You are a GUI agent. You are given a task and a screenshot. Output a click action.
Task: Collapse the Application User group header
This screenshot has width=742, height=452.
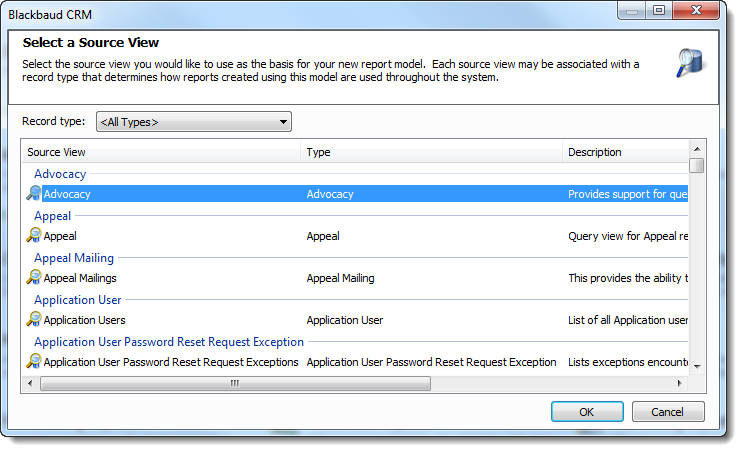(x=78, y=300)
